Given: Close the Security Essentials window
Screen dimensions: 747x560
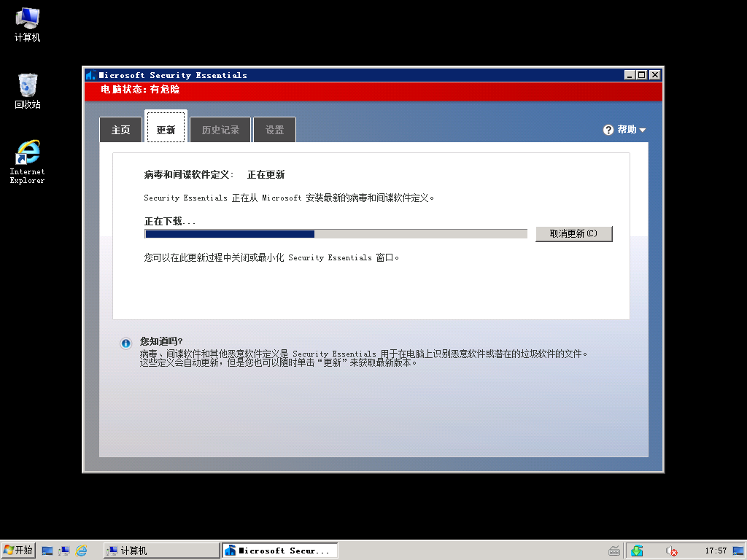Looking at the screenshot, I should (655, 75).
